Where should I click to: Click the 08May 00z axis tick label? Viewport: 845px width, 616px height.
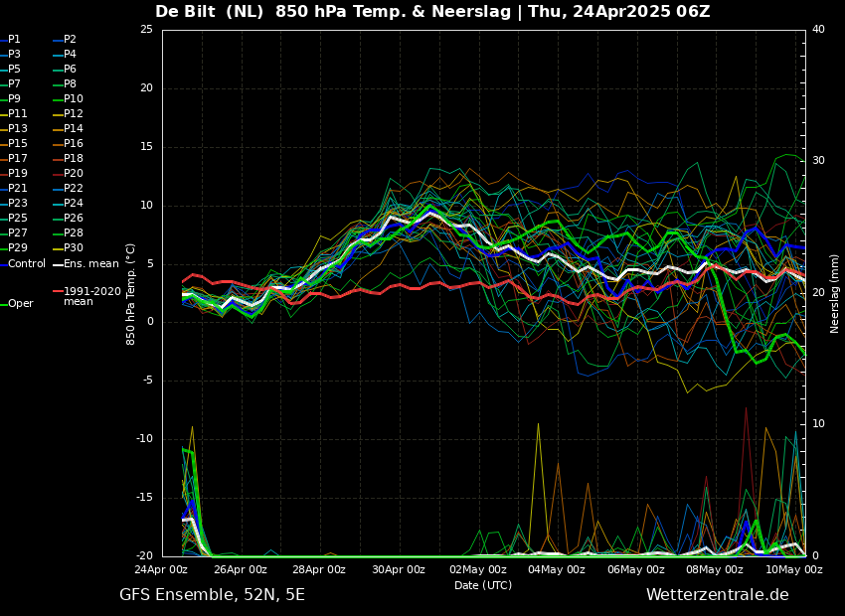(x=715, y=569)
